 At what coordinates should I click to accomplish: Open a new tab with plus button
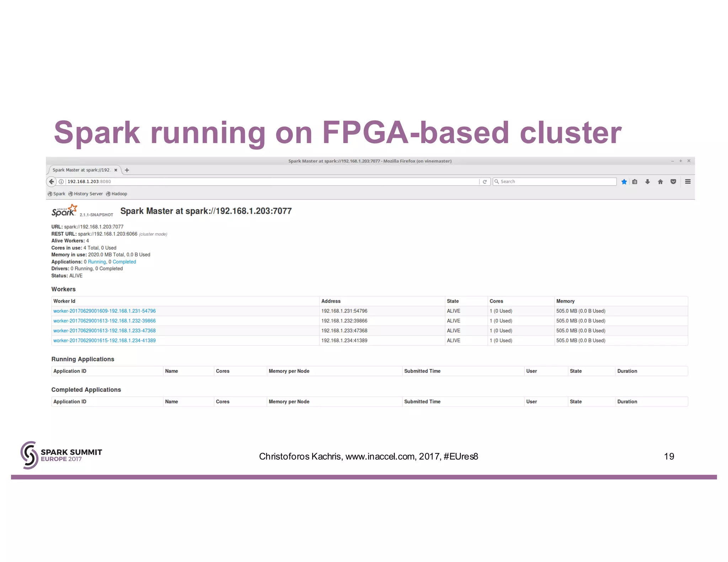(x=127, y=170)
